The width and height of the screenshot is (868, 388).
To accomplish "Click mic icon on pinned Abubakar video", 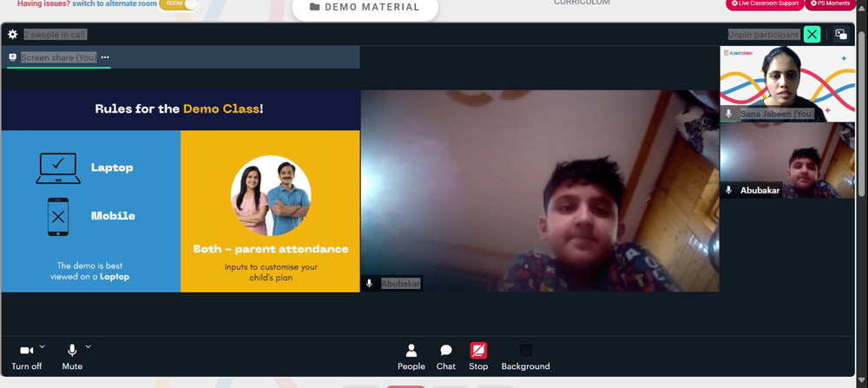I will 369,283.
